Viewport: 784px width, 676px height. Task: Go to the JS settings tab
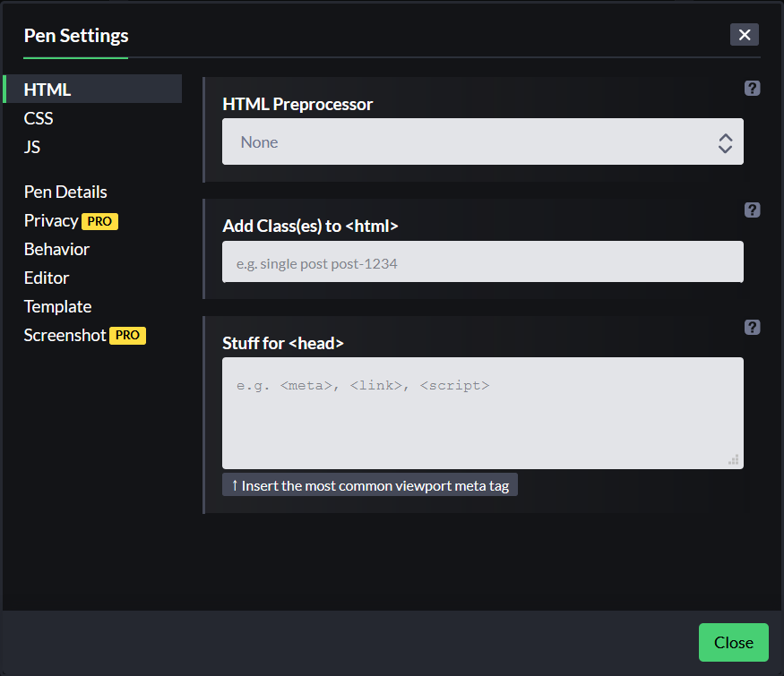[32, 147]
